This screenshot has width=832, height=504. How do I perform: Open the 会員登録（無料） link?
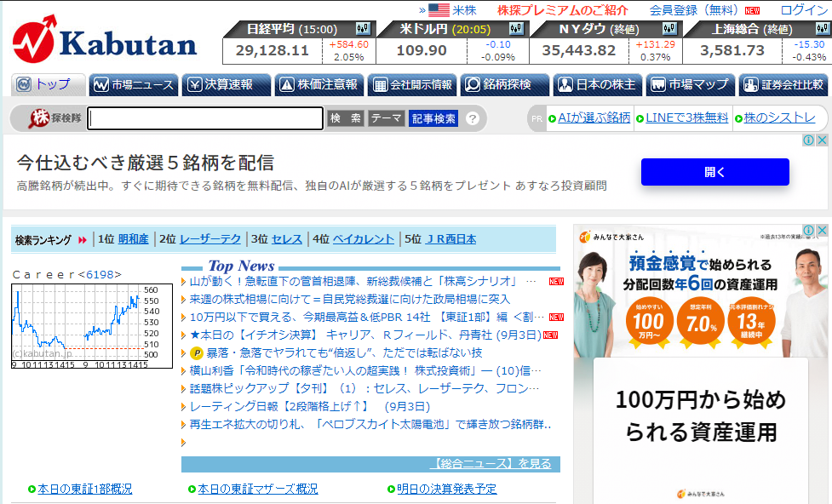694,10
